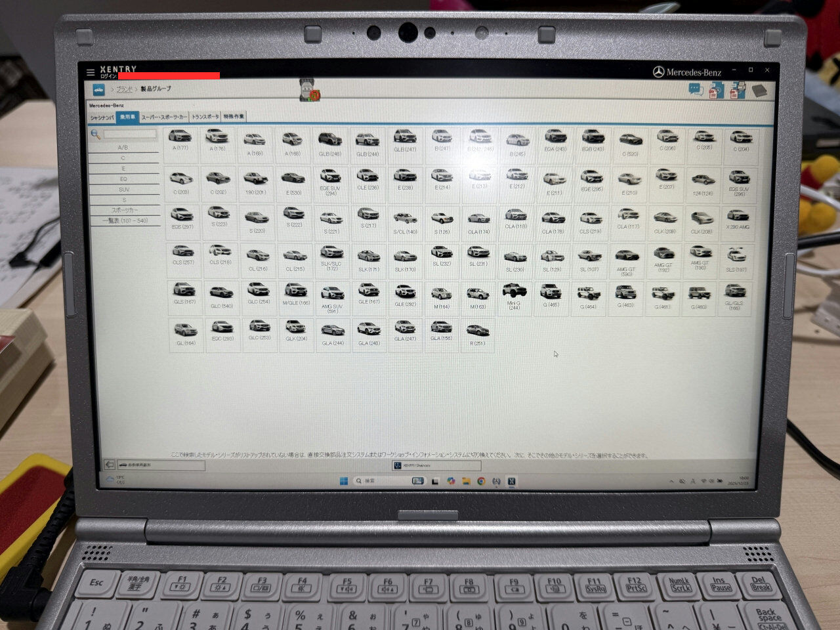
Task: Click the document comparison icon near top right
Action: (715, 89)
